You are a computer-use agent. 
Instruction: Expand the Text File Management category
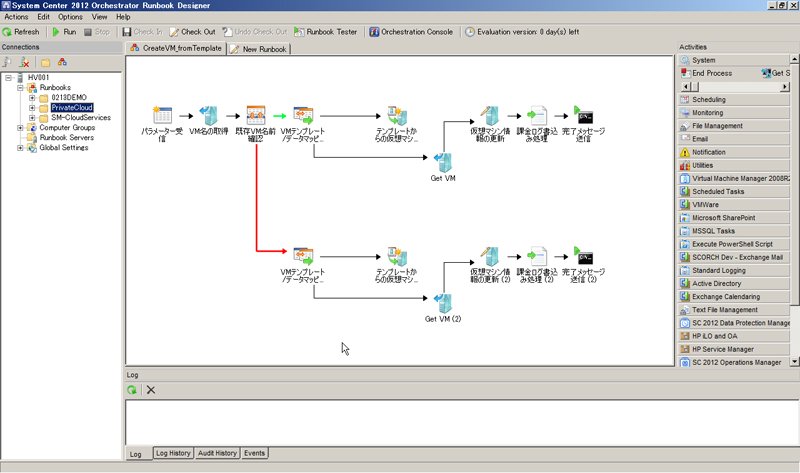click(734, 310)
